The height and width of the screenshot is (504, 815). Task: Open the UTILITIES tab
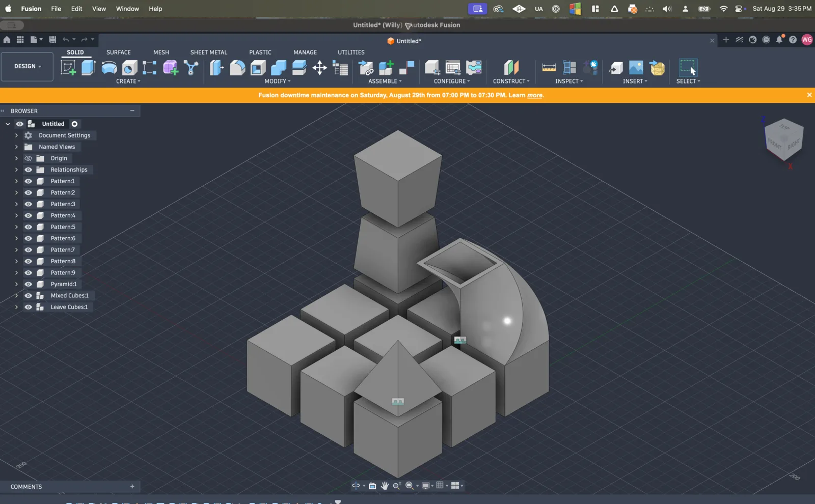(x=351, y=52)
